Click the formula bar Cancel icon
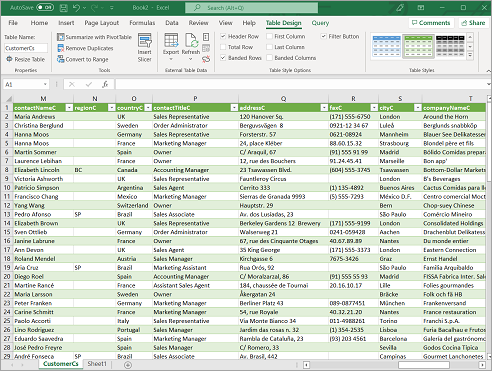492x371 pixels. pos(72,84)
